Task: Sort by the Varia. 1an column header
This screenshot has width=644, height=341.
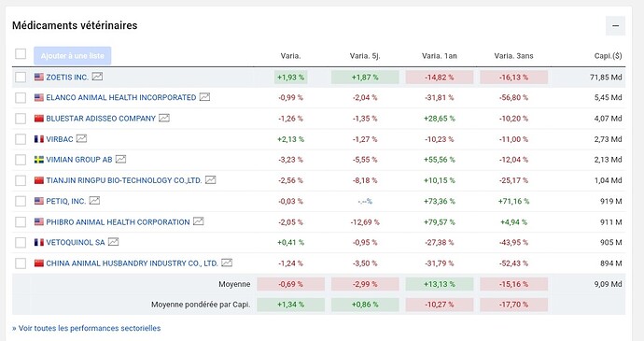Action: pos(439,56)
